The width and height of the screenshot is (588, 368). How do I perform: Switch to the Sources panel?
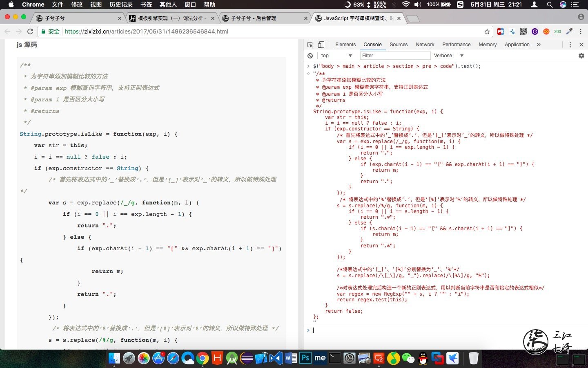point(399,45)
